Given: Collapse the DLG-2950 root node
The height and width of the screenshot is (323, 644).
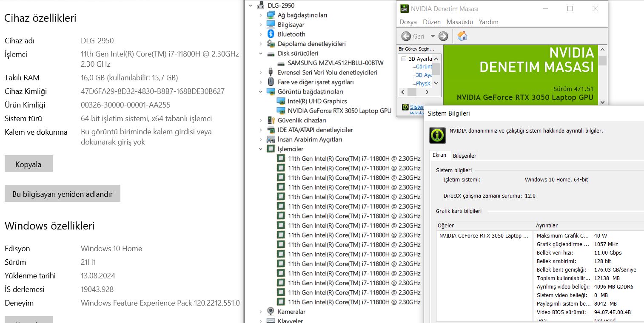Looking at the screenshot, I should coord(251,6).
